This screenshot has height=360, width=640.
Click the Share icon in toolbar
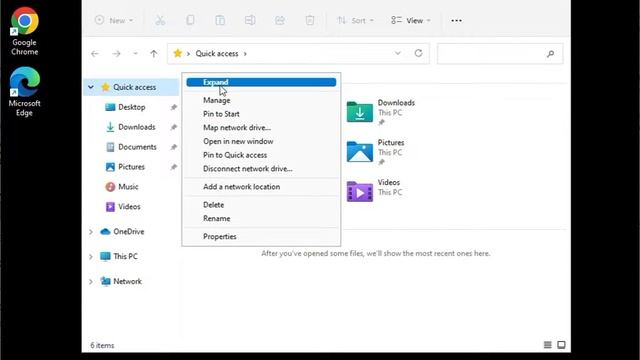pyautogui.click(x=280, y=20)
